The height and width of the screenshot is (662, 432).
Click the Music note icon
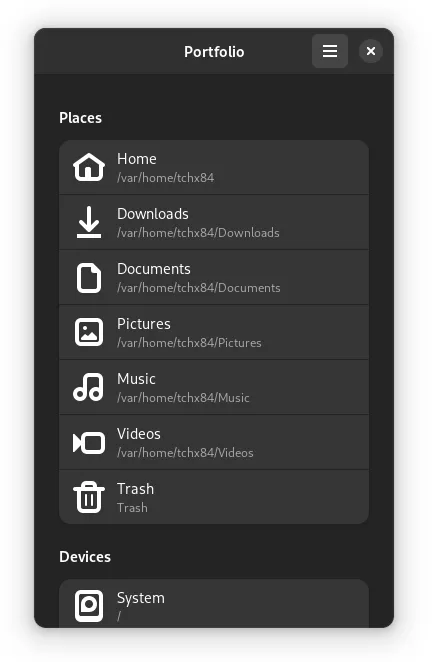tap(88, 387)
